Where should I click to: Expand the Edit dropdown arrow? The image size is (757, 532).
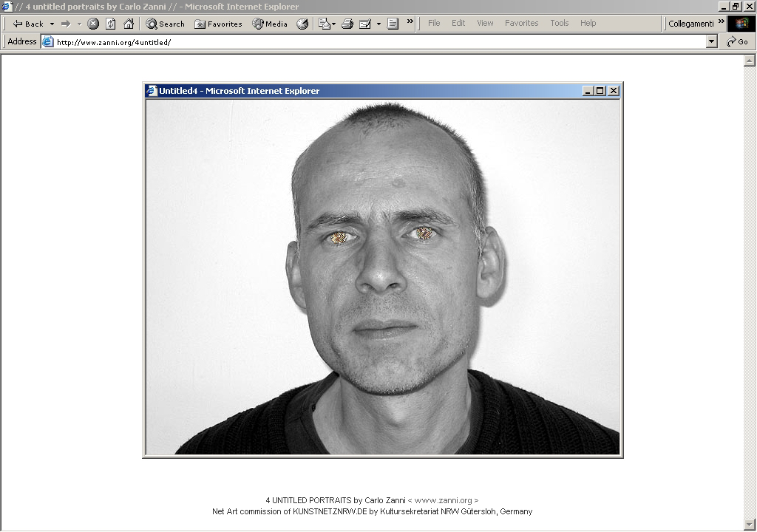378,24
